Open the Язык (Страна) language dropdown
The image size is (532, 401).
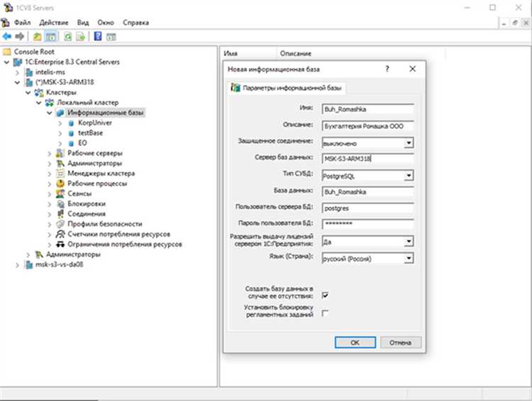coord(409,259)
